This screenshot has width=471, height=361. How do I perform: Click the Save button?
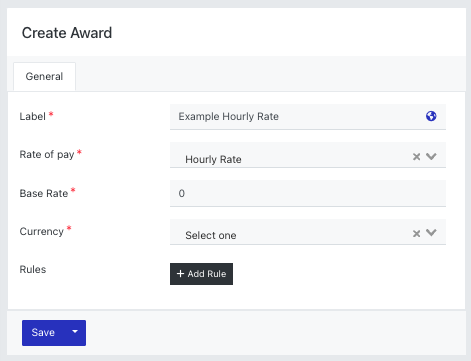tap(43, 333)
